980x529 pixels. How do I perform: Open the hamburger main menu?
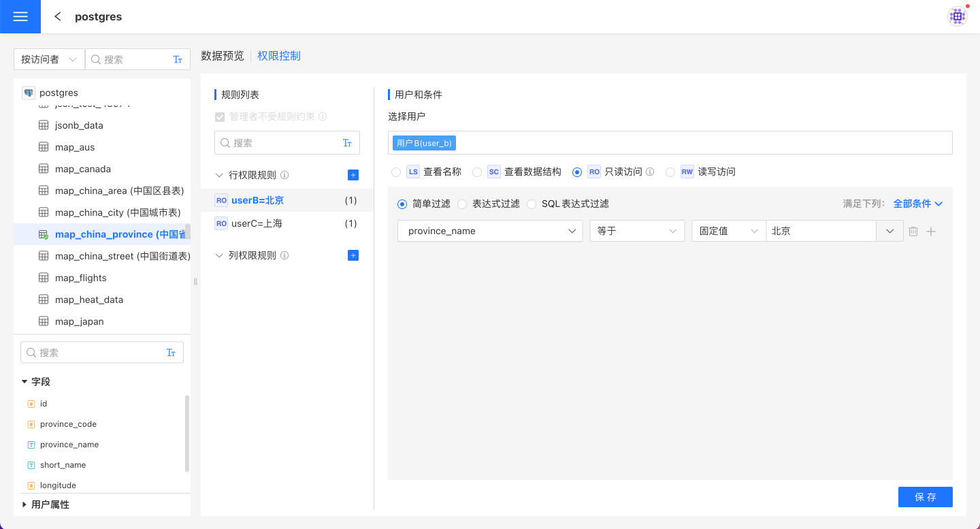(20, 16)
